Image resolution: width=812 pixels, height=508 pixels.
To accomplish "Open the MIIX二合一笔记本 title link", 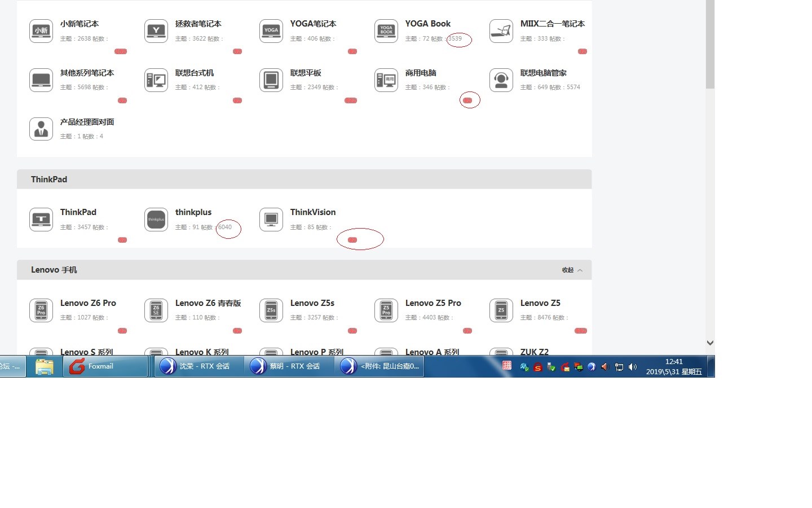I will (553, 24).
